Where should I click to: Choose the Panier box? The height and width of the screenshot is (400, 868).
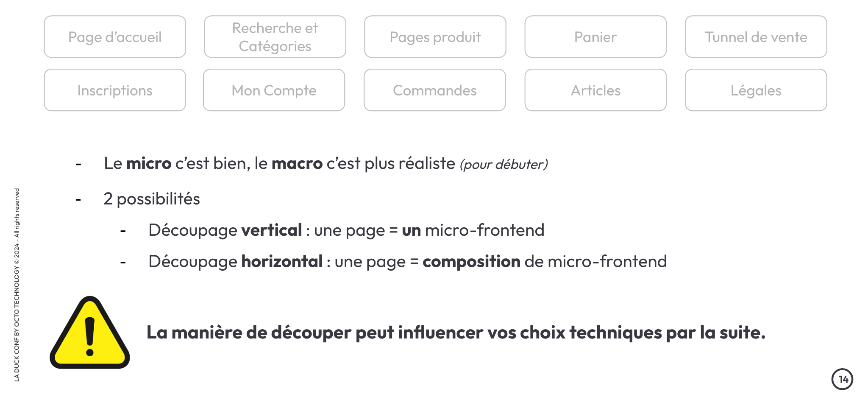point(595,37)
